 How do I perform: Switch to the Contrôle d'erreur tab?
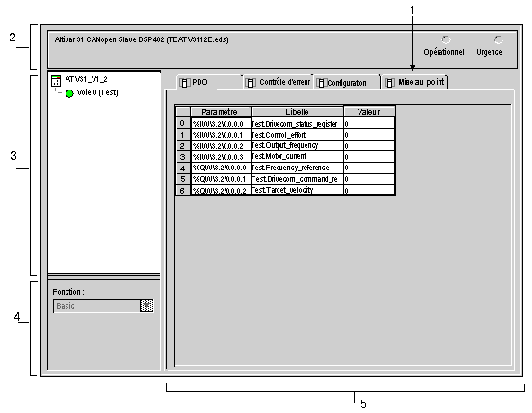[278, 83]
